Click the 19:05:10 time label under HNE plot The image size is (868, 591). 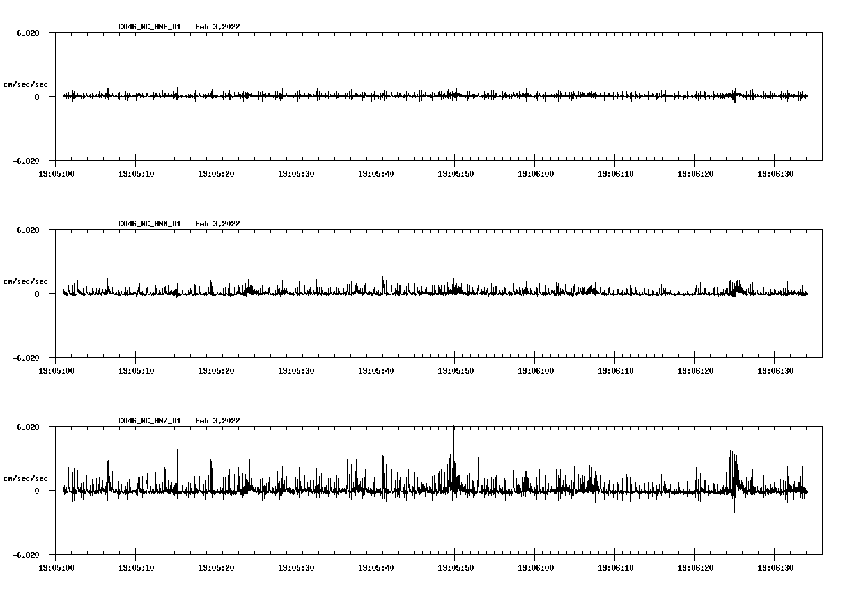pos(136,173)
